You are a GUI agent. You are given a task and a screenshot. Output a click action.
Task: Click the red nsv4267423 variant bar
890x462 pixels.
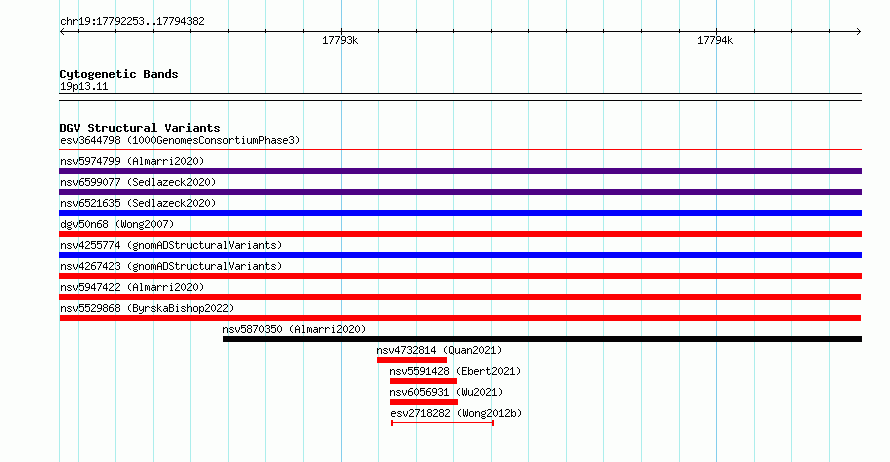460,276
